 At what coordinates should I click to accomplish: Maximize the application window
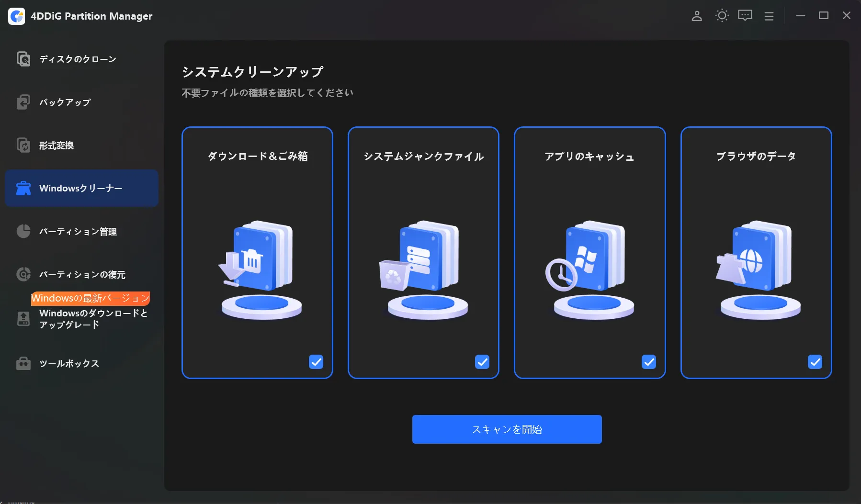click(824, 16)
